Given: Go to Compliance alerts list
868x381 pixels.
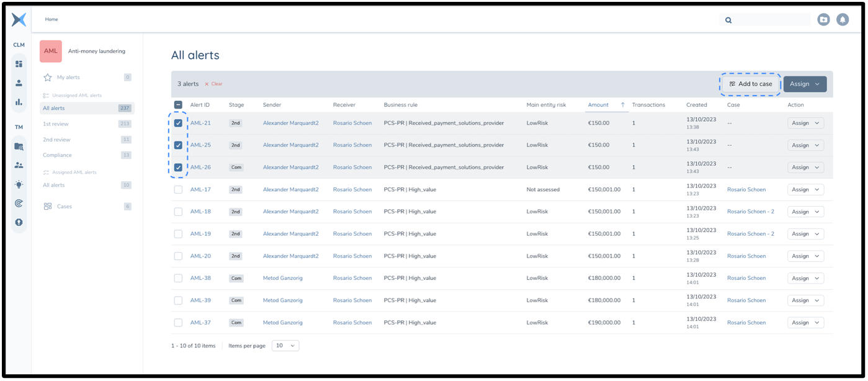Looking at the screenshot, I should (x=57, y=155).
